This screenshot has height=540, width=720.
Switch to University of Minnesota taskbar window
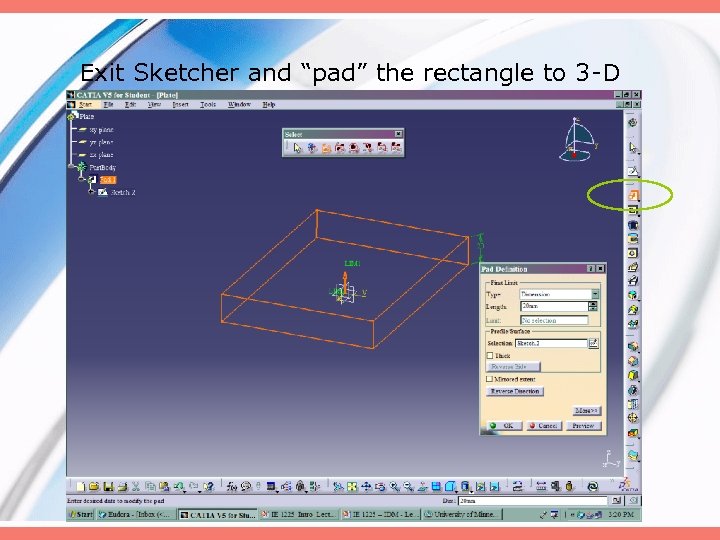461,515
